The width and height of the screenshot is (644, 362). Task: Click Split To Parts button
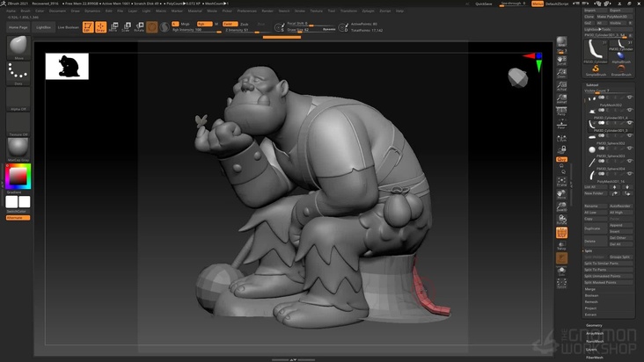click(608, 270)
